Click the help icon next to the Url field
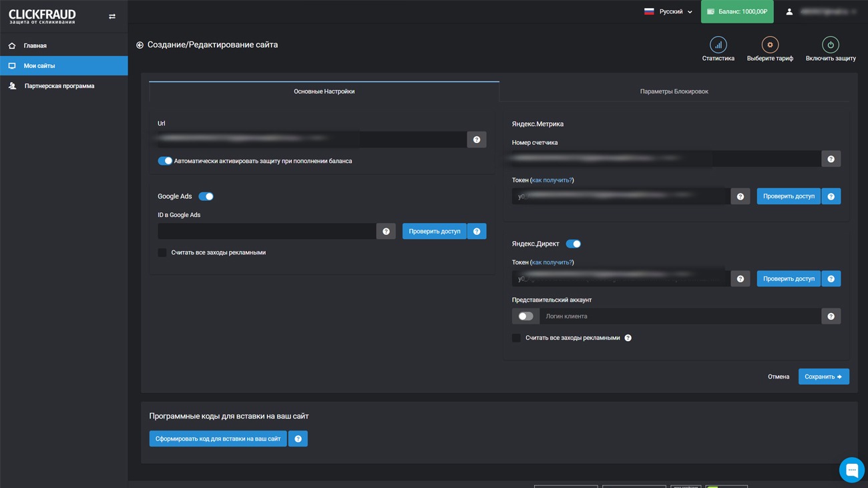Screen dimensions: 868x488 pyautogui.click(x=477, y=140)
